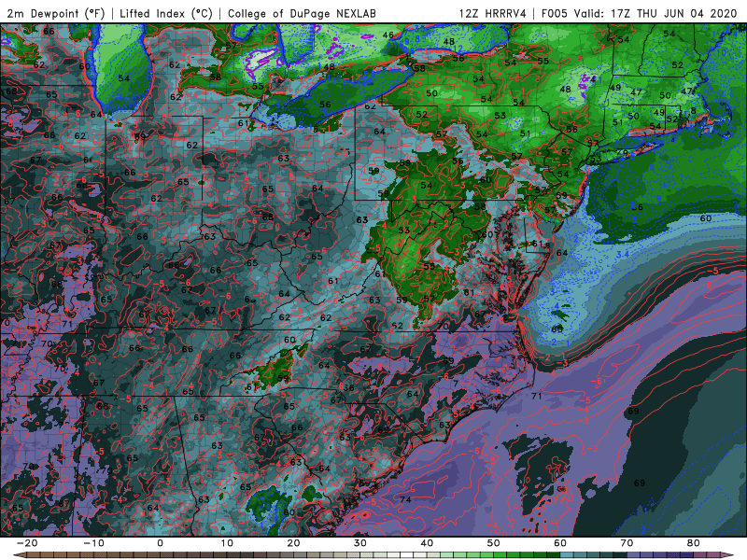Image resolution: width=747 pixels, height=560 pixels.
Task: Click the '0' color scale label
Action: (160, 543)
